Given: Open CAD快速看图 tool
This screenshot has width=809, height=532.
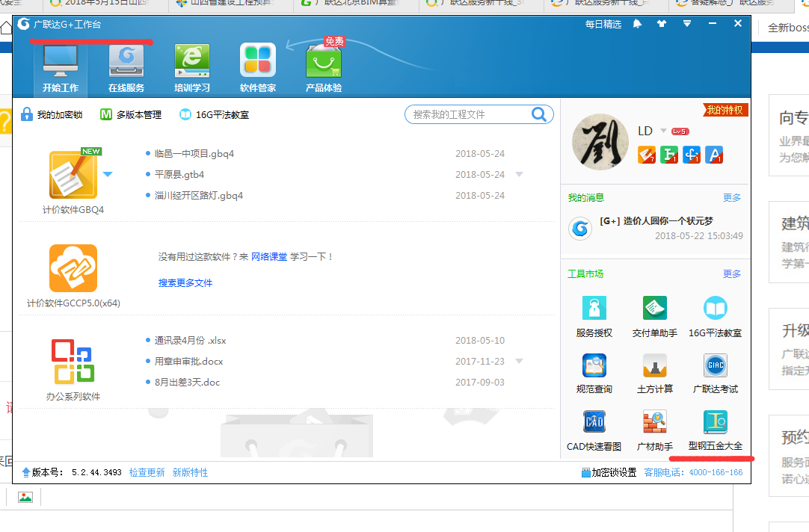Looking at the screenshot, I should pyautogui.click(x=594, y=430).
